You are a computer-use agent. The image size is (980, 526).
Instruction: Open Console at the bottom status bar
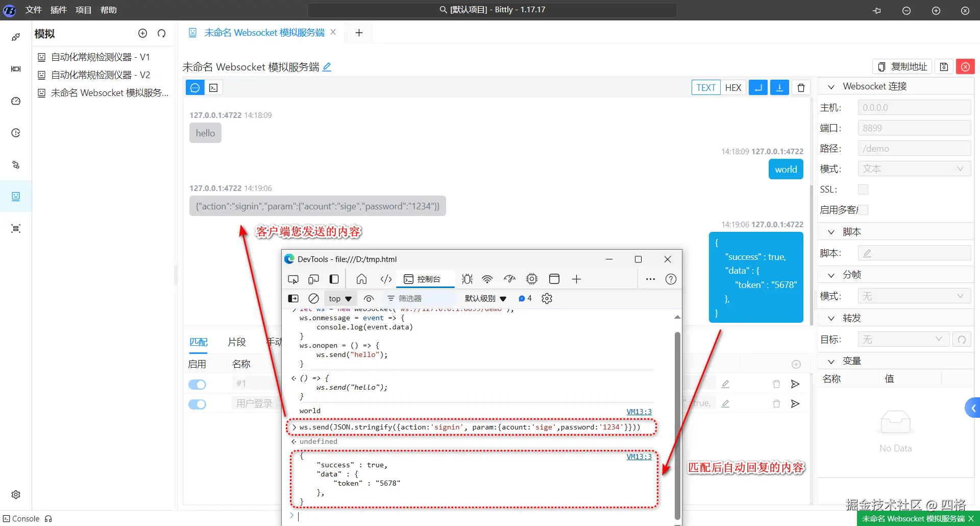[21, 519]
